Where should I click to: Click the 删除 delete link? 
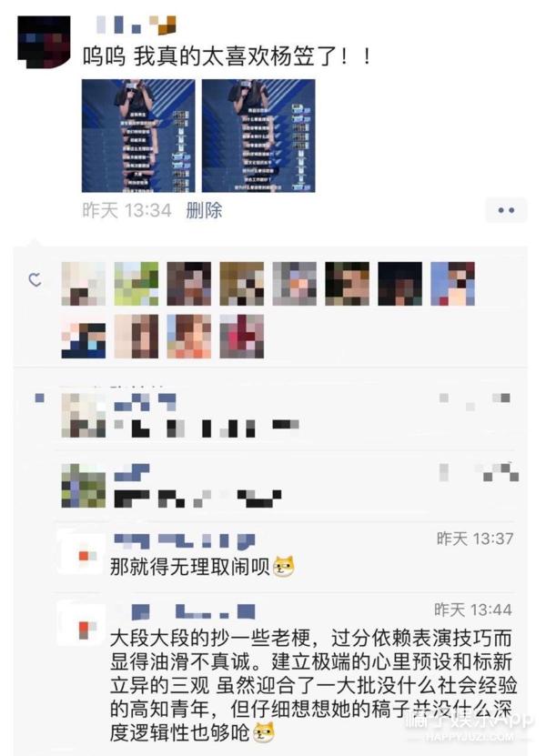[x=204, y=211]
